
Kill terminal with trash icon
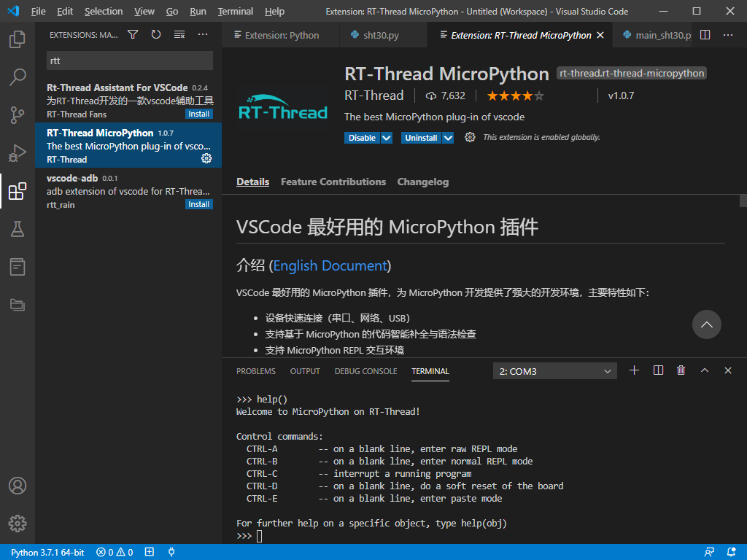click(681, 370)
